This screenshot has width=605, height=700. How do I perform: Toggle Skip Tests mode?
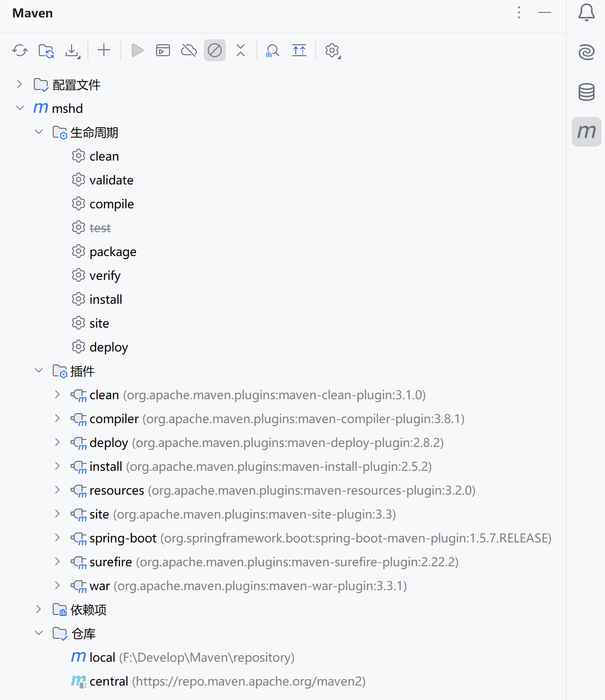pos(215,50)
